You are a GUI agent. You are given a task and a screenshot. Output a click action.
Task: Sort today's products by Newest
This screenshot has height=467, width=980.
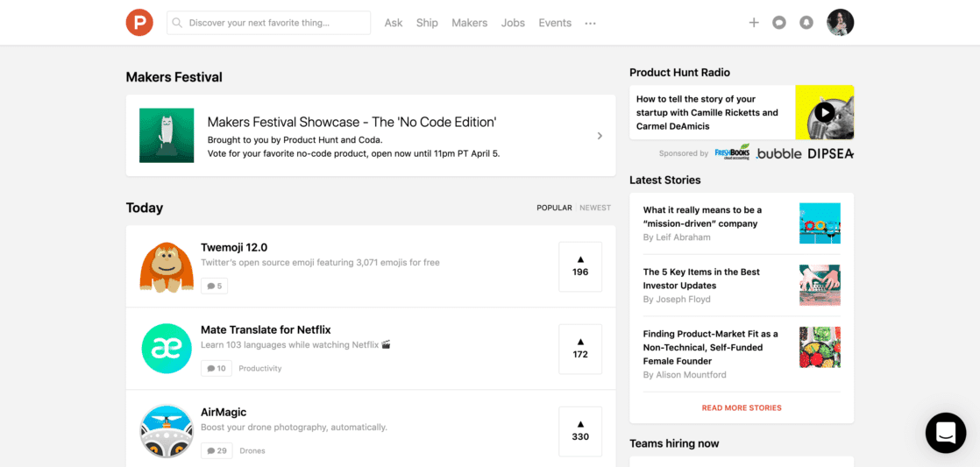(595, 208)
